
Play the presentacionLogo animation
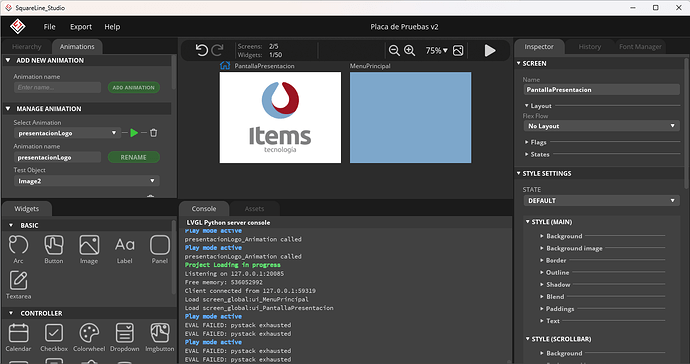coord(134,133)
